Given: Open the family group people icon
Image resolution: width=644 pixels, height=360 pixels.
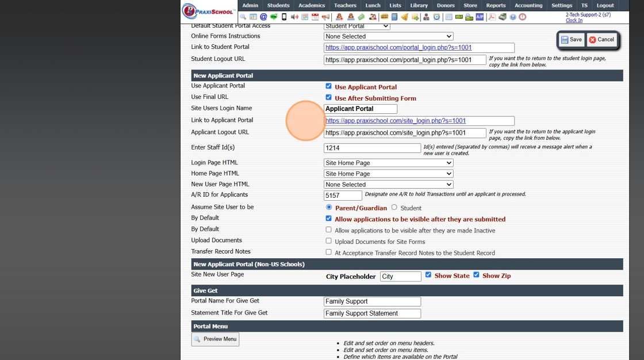Looking at the screenshot, I should 373,17.
